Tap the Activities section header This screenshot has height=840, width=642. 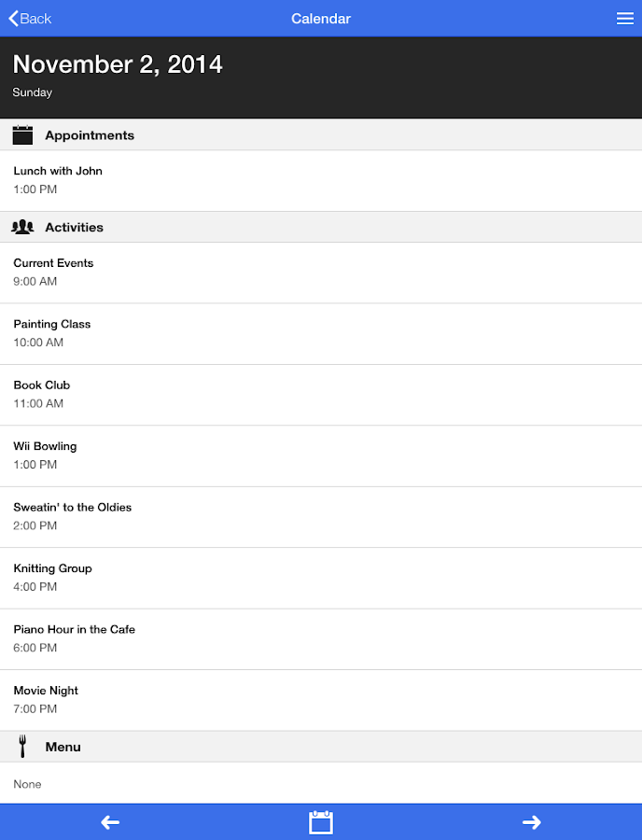[x=75, y=228]
